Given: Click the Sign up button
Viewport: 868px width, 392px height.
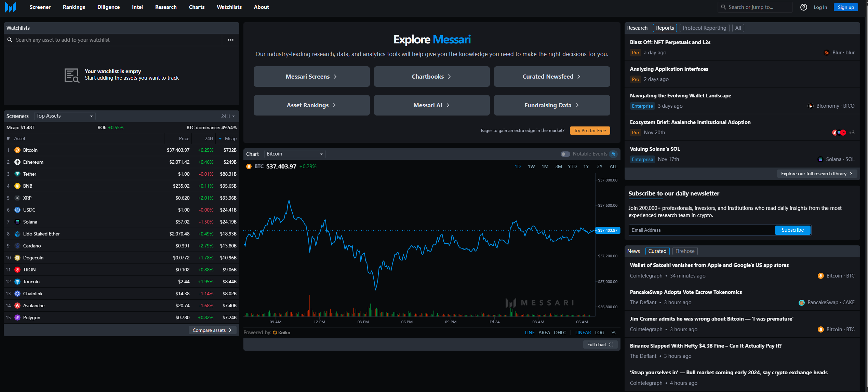Looking at the screenshot, I should tap(845, 7).
